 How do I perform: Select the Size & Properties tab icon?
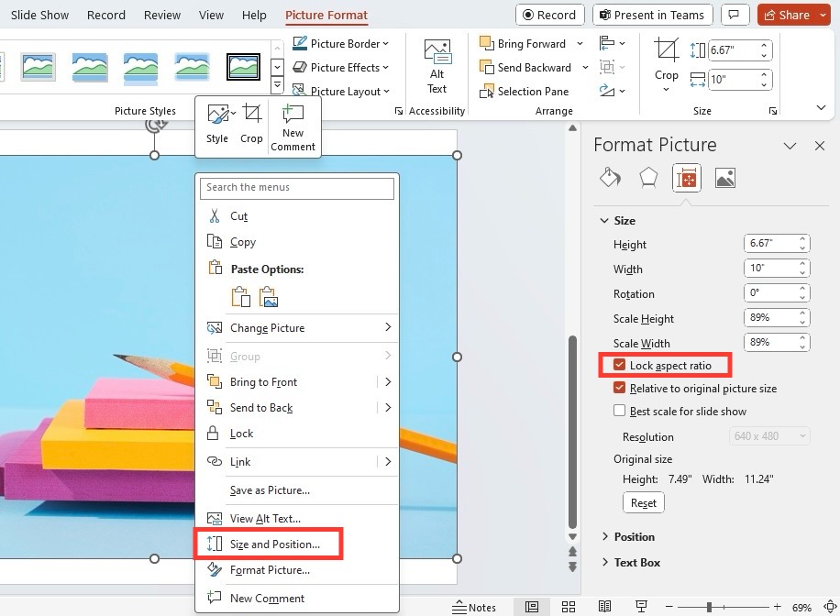(686, 178)
